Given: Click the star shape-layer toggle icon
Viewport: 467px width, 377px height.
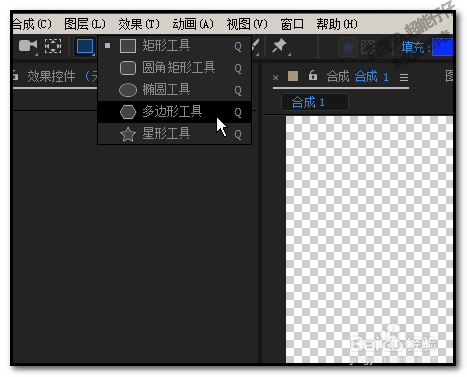Looking at the screenshot, I should [x=348, y=47].
